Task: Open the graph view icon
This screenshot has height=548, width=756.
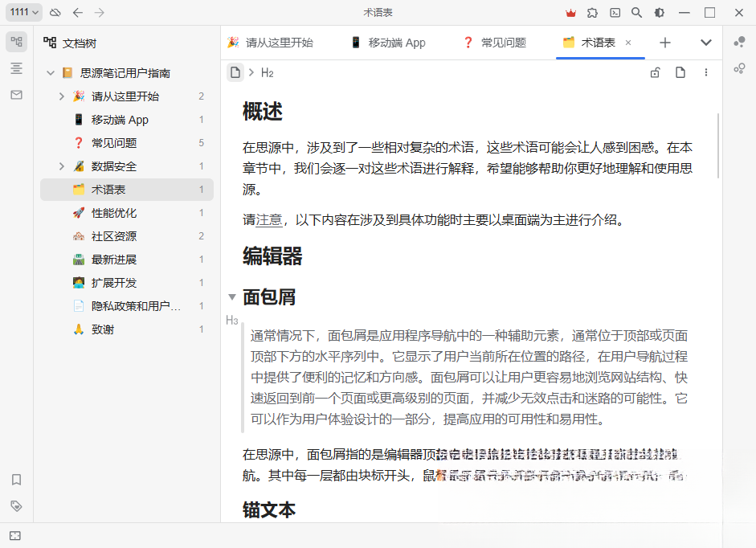Action: pos(739,42)
